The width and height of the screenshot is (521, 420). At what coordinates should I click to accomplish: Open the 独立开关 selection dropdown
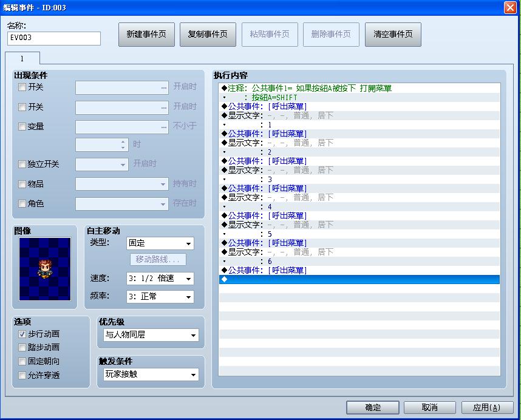pos(101,164)
